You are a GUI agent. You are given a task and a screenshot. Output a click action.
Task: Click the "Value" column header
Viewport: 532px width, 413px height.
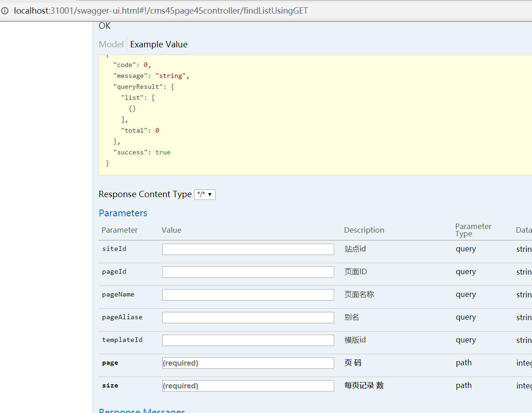click(171, 230)
